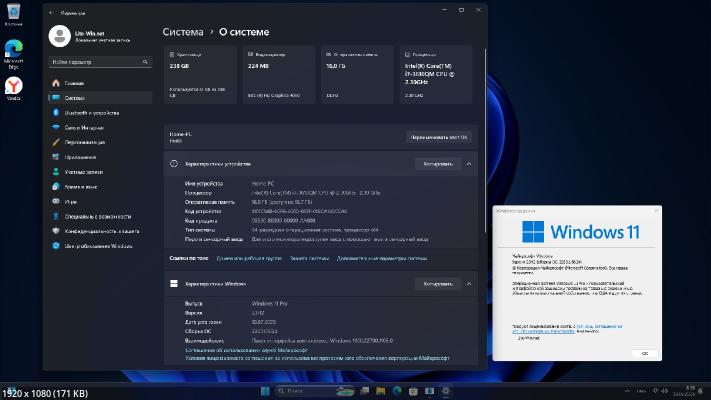Select the Система sidebar item
711x400 pixels.
click(100, 98)
